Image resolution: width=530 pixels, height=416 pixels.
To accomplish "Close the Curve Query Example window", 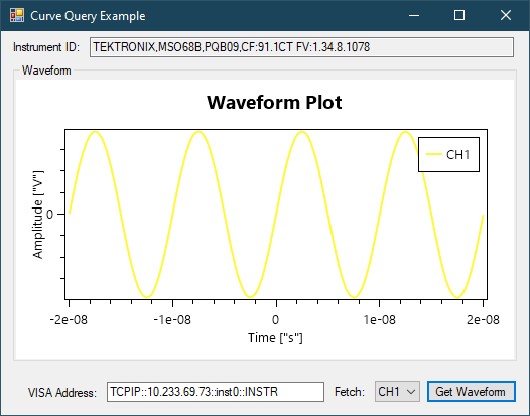I will [x=506, y=16].
